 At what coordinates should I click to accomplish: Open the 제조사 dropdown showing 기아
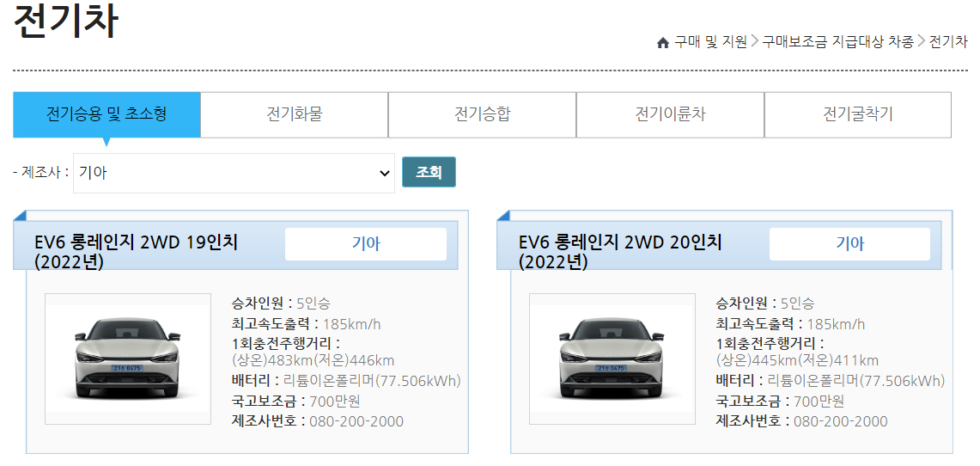click(234, 174)
